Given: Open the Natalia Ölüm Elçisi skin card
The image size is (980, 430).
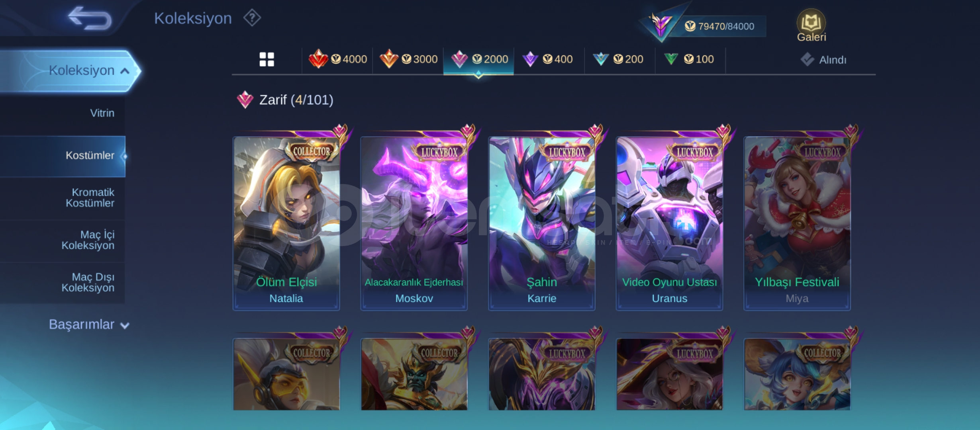Looking at the screenshot, I should tap(286, 223).
